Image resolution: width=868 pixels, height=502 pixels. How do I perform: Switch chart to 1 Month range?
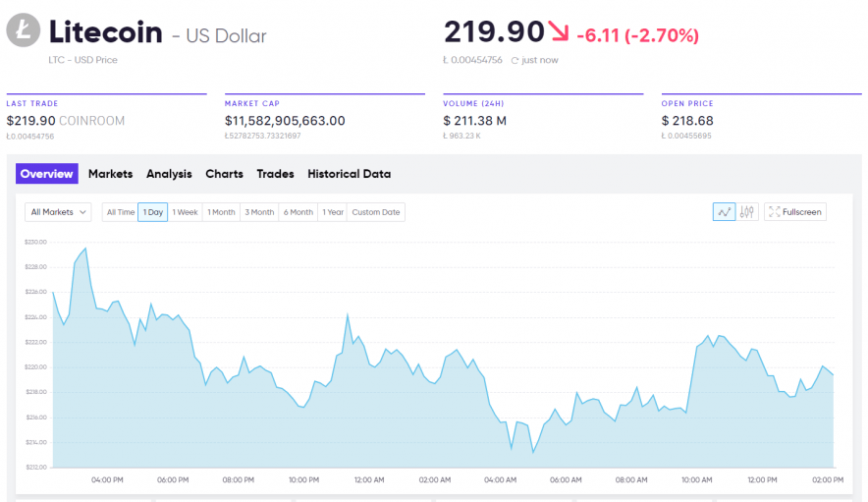coord(221,212)
